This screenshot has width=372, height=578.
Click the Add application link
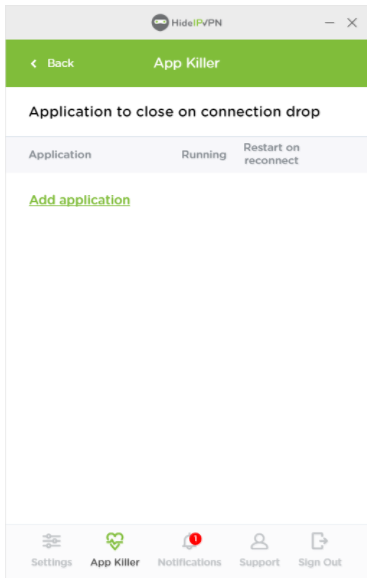(80, 200)
